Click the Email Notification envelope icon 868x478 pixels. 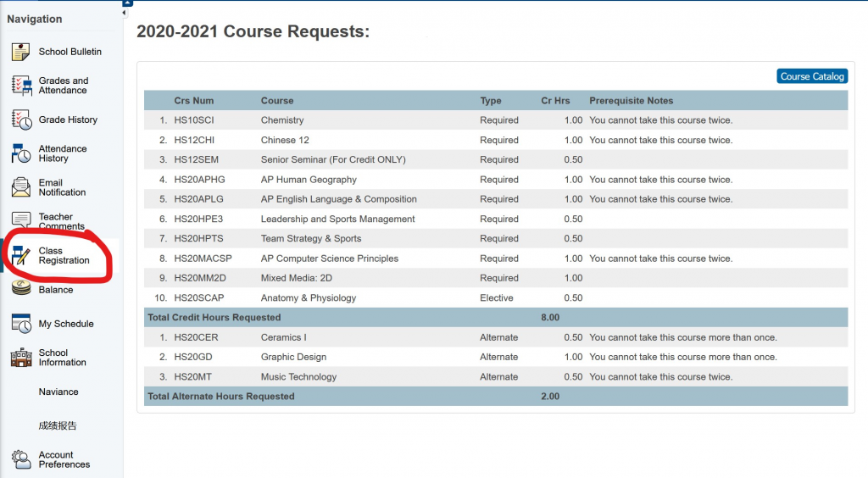[x=21, y=187]
